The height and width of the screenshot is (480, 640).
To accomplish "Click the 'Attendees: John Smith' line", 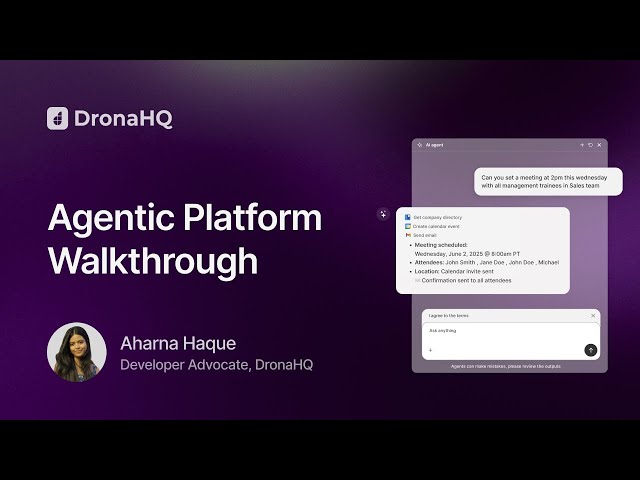I will [x=487, y=262].
